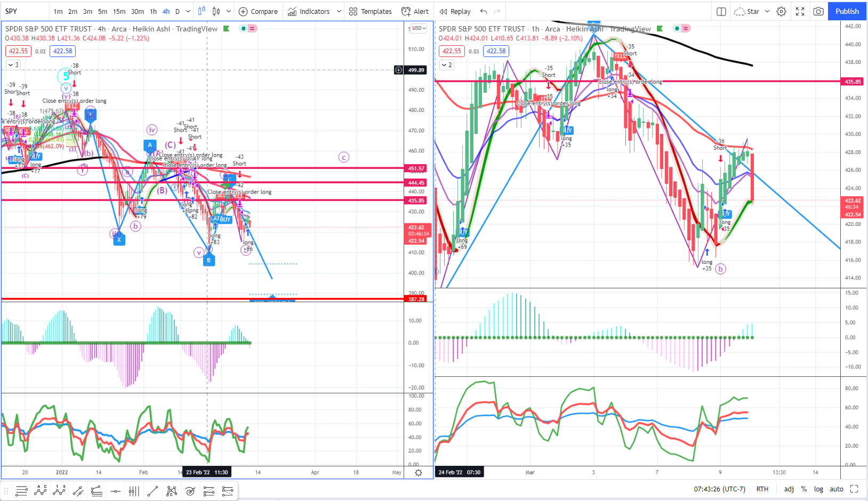Click the Publish button
The image size is (868, 501).
tap(847, 11)
